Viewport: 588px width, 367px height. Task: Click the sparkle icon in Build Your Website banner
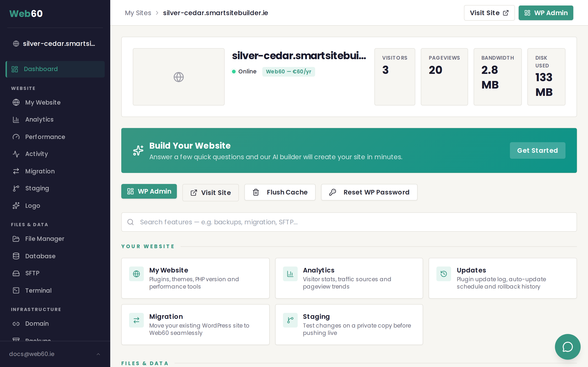tap(138, 150)
